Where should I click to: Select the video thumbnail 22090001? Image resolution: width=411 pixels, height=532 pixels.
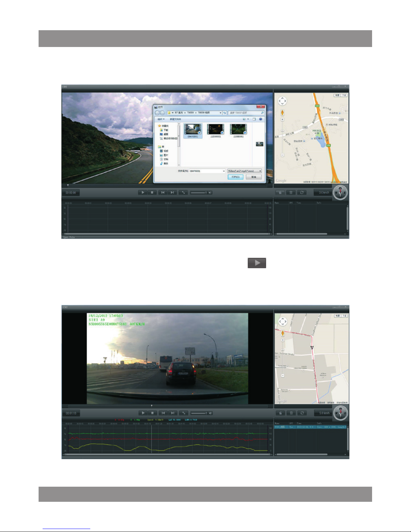click(x=215, y=131)
